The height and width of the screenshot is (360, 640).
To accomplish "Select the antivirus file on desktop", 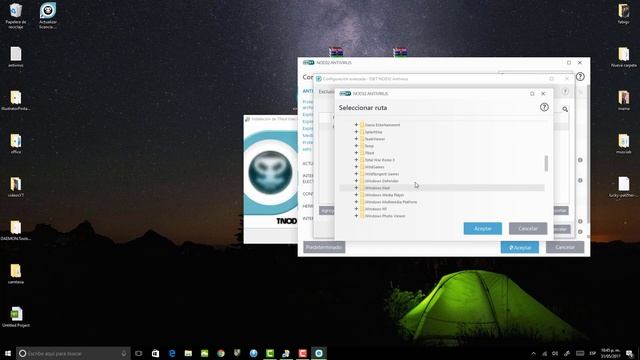I will click(x=16, y=57).
